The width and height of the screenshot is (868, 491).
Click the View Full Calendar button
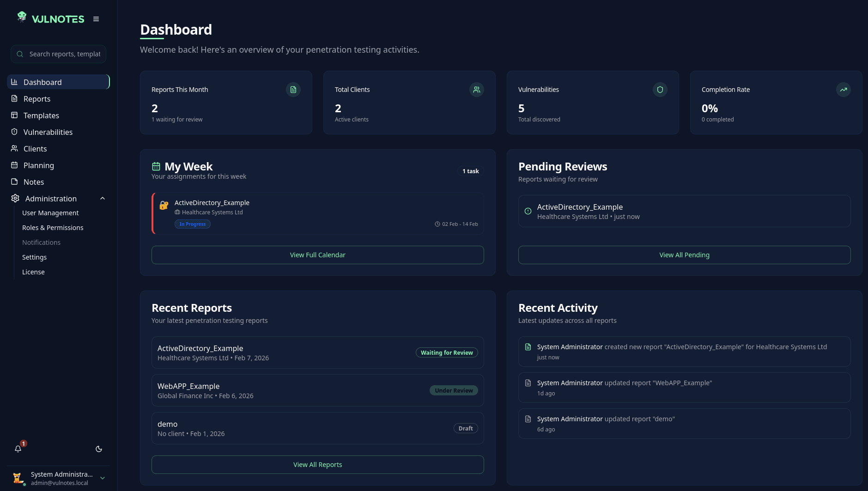pyautogui.click(x=317, y=255)
